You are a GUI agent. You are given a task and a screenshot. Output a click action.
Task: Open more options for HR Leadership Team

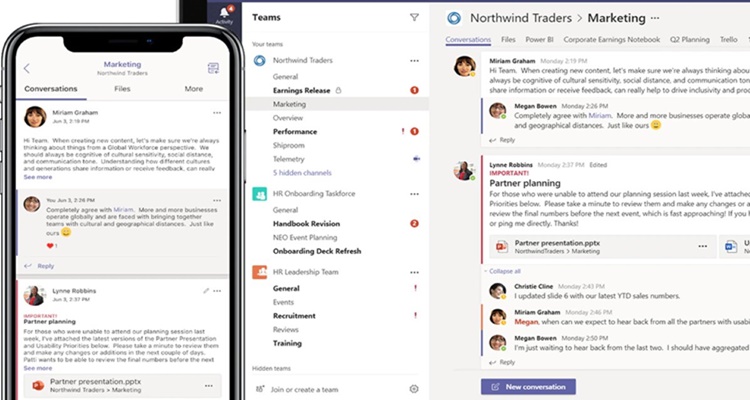pos(414,272)
